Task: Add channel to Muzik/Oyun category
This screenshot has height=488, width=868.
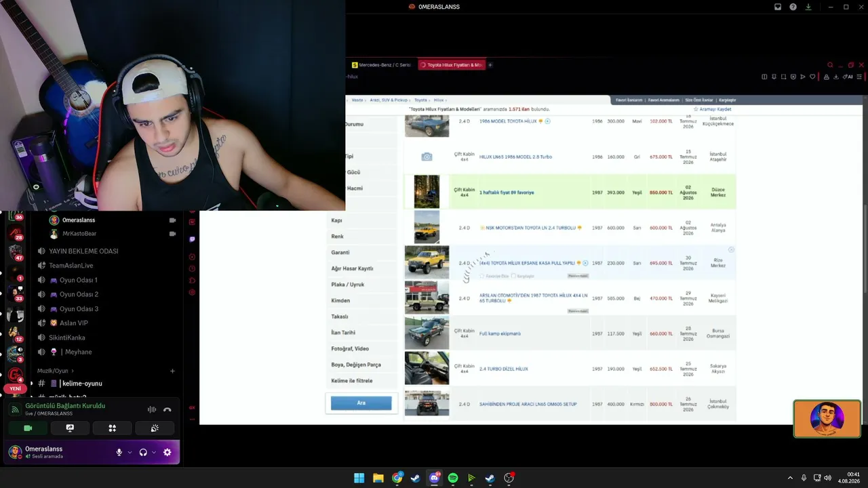Action: point(172,371)
